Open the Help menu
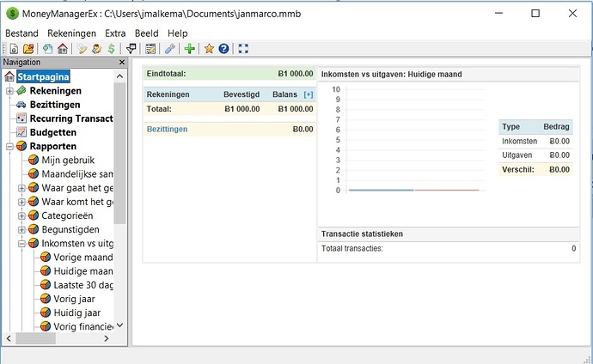This screenshot has height=364, width=593. [x=177, y=33]
